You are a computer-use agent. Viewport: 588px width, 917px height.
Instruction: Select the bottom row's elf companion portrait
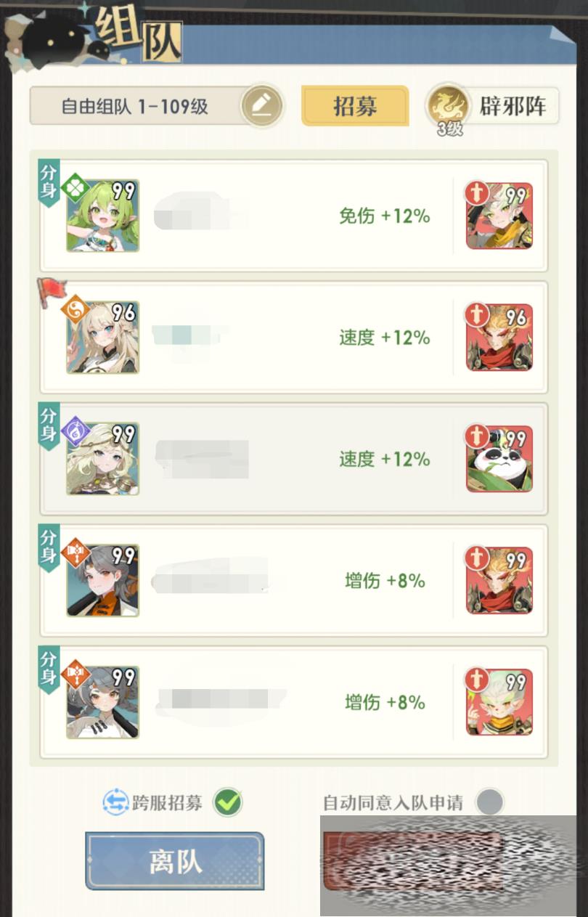click(499, 701)
